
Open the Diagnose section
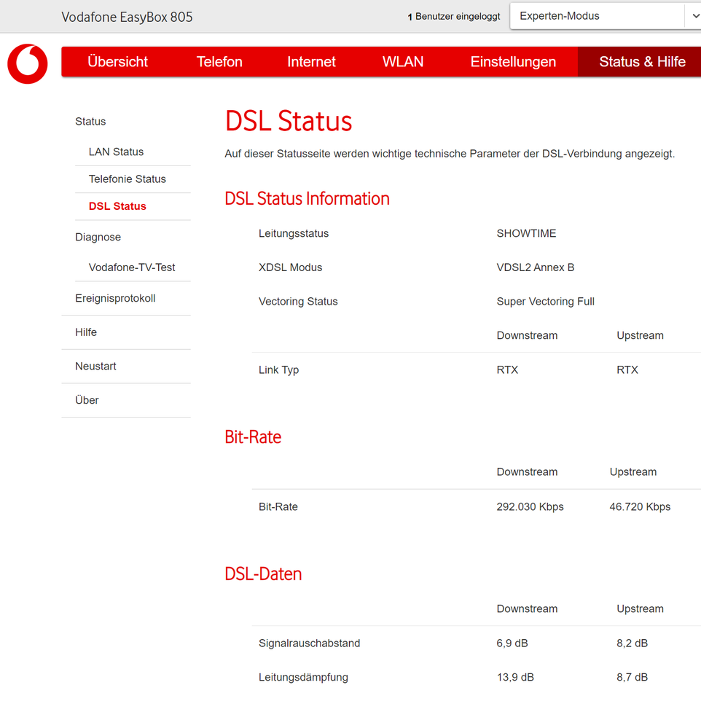(x=98, y=238)
